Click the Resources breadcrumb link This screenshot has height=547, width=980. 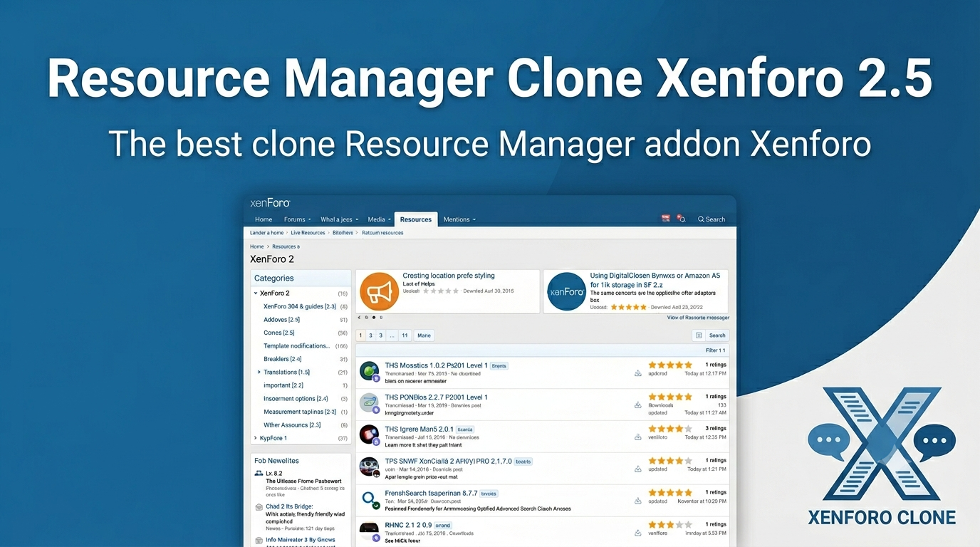pos(286,246)
